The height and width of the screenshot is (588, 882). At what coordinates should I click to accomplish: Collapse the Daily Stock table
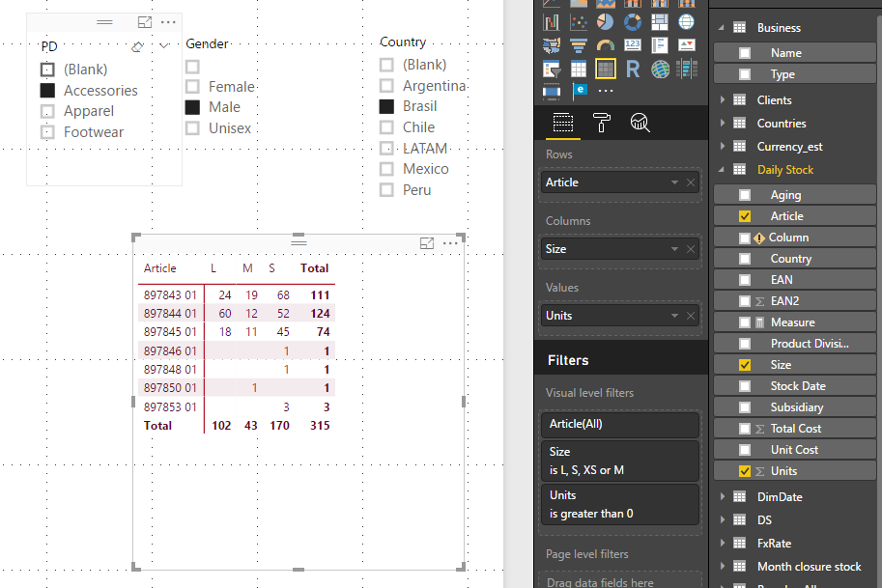[722, 170]
